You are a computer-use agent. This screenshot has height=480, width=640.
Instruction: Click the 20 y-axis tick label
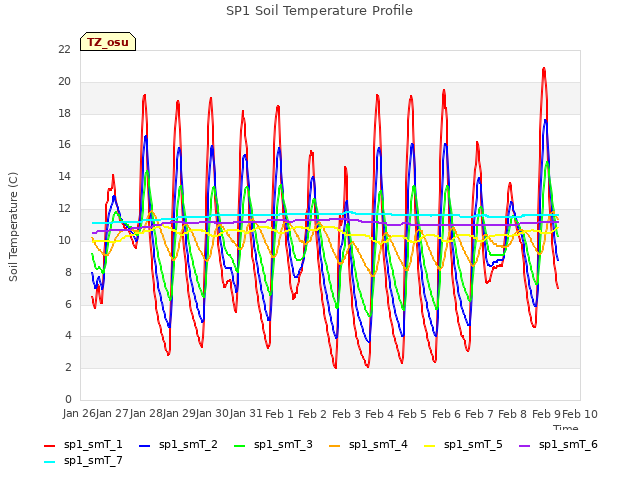(x=64, y=82)
